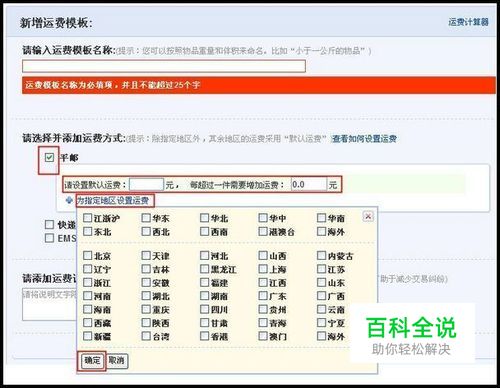The width and height of the screenshot is (500, 388).
Task: Select the 上海 checkbox
Action: pyautogui.click(x=263, y=269)
